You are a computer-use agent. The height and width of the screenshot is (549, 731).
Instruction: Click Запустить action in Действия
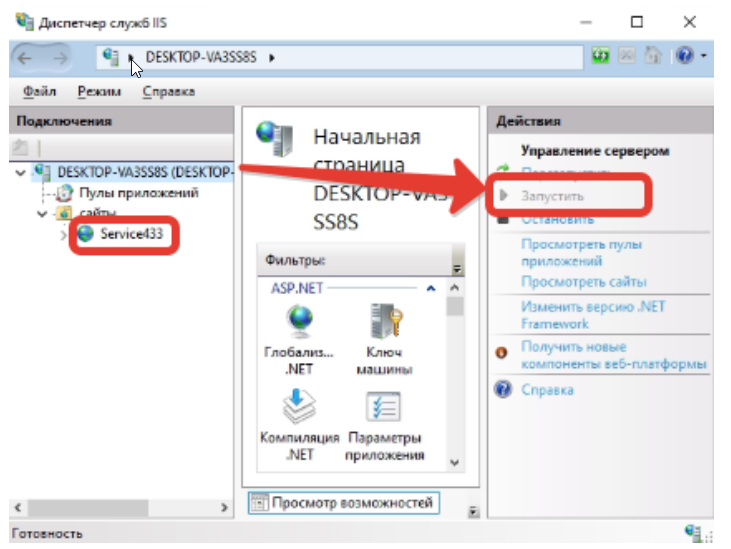[x=552, y=196]
